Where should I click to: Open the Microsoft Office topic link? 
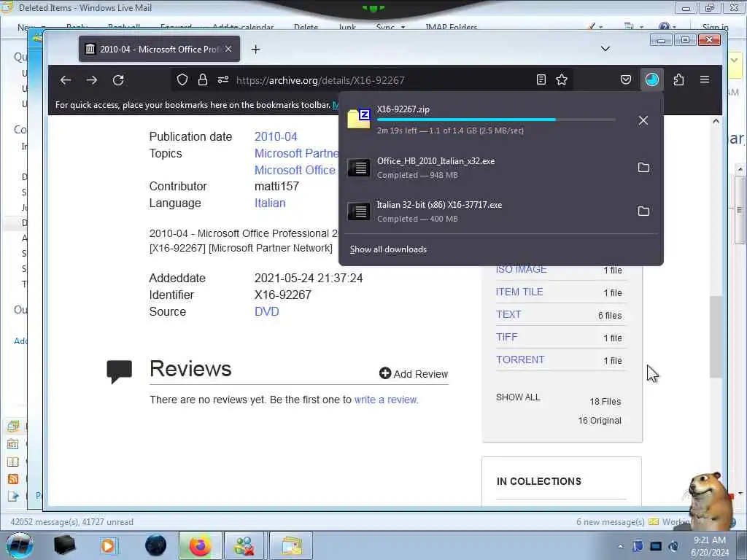coord(295,170)
